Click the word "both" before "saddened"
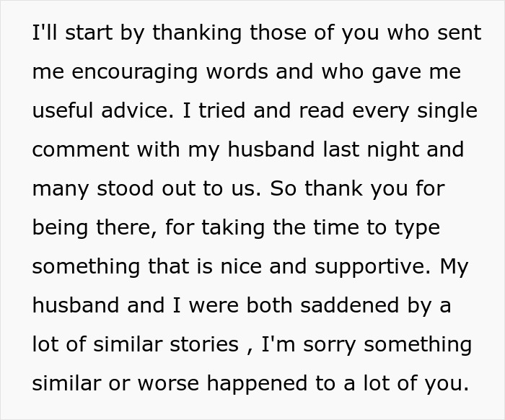The width and height of the screenshot is (505, 420). coord(269,305)
